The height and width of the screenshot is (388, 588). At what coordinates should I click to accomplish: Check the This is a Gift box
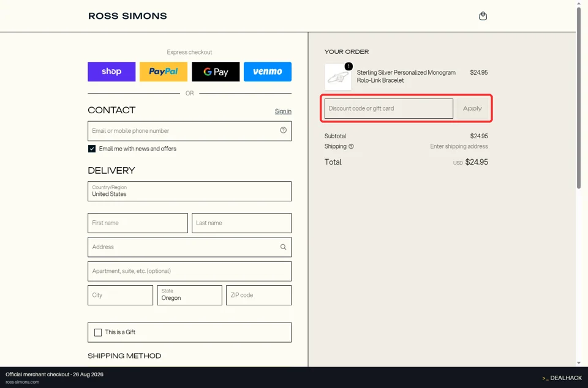tap(98, 332)
